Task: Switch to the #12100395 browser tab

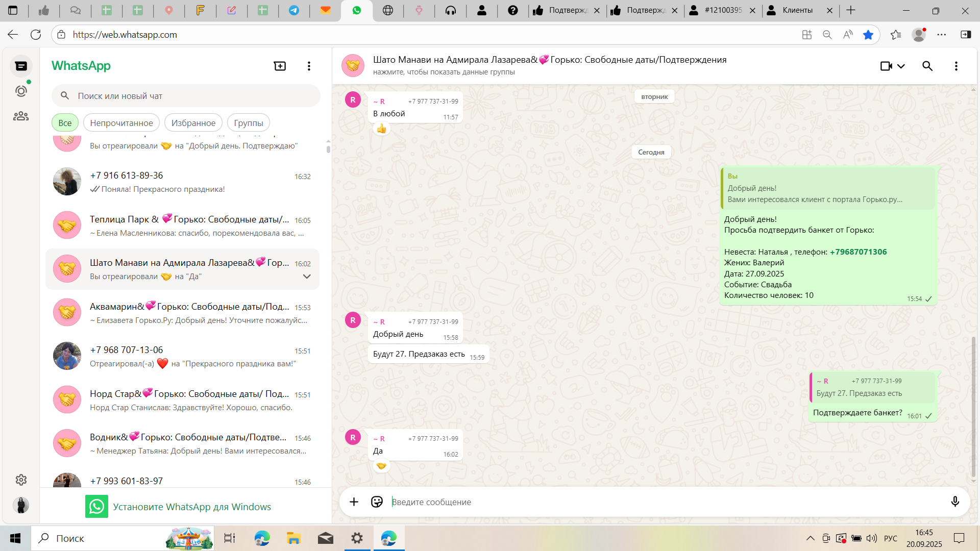Action: click(723, 10)
